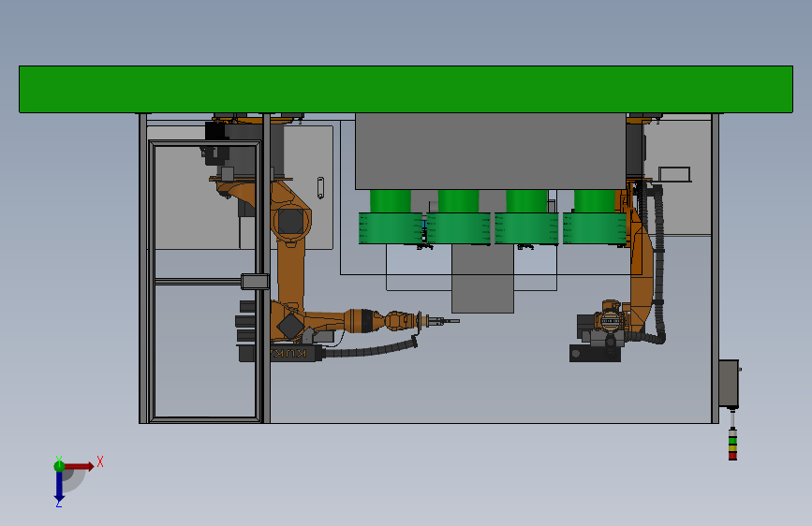Select the robot base showing the KUKA logo
Viewport: 812px width, 526px height.
coord(282,353)
